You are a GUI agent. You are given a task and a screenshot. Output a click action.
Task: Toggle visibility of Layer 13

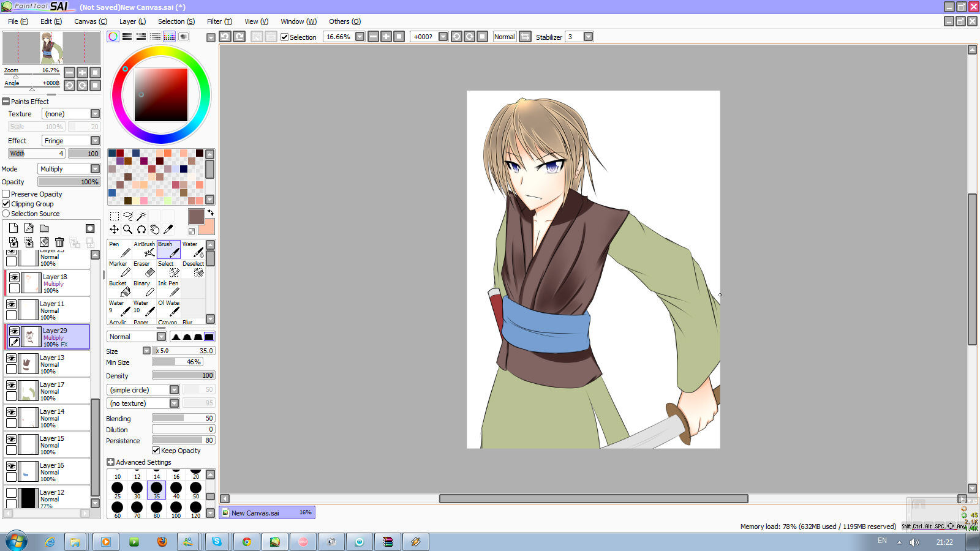[x=12, y=358]
